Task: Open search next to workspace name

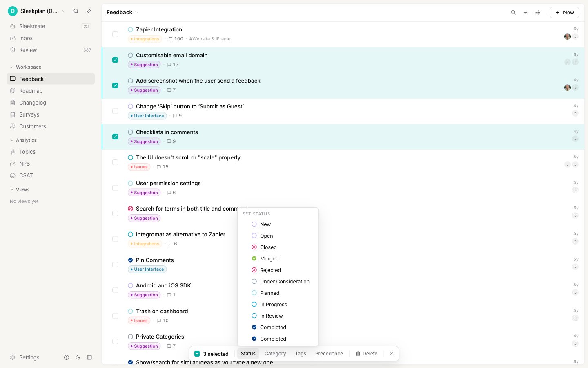Action: coord(76,11)
